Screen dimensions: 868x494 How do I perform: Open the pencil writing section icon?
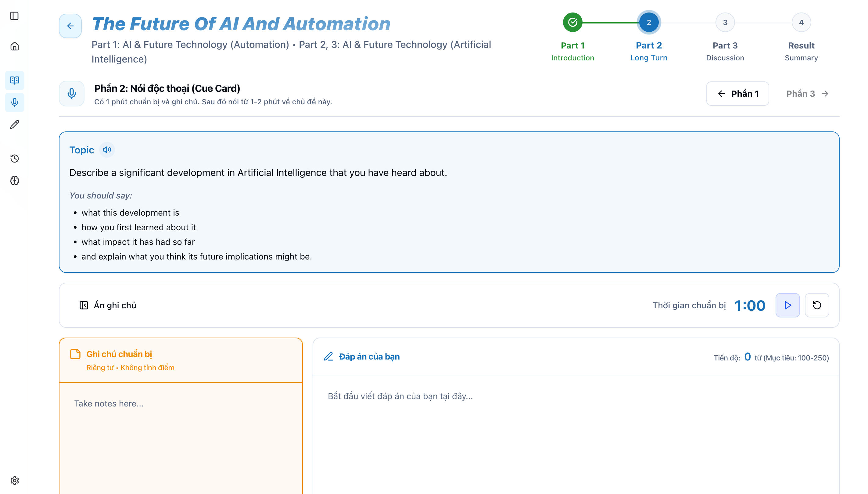click(x=14, y=124)
